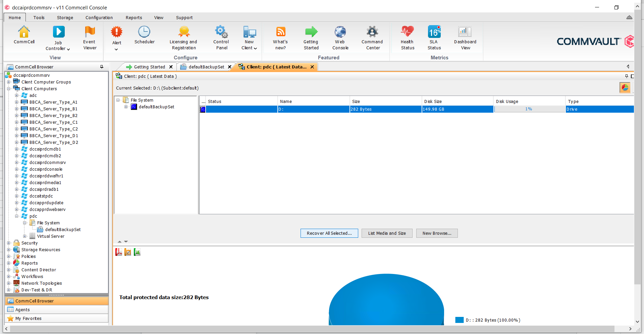Click List Media and Size
644x334 pixels.
387,233
